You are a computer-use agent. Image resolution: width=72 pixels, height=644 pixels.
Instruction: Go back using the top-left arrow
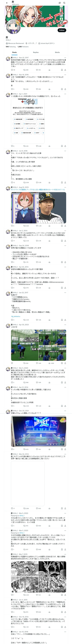(x=7, y=3)
